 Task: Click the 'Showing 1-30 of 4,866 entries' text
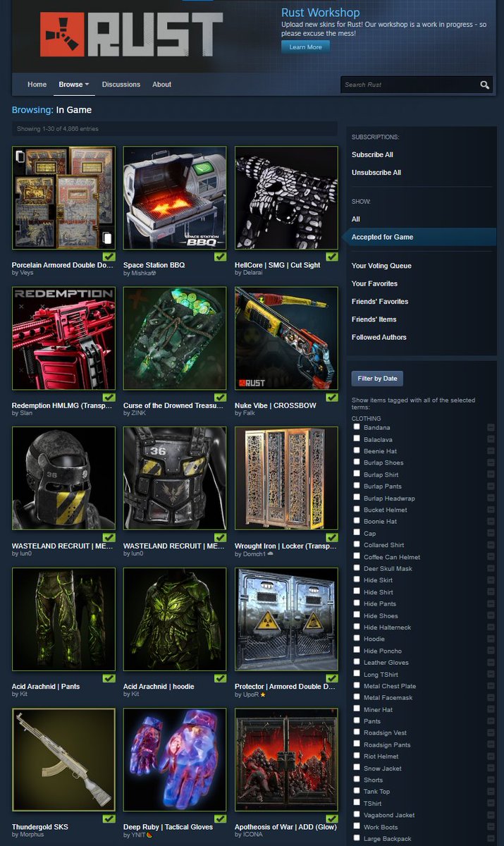58,129
